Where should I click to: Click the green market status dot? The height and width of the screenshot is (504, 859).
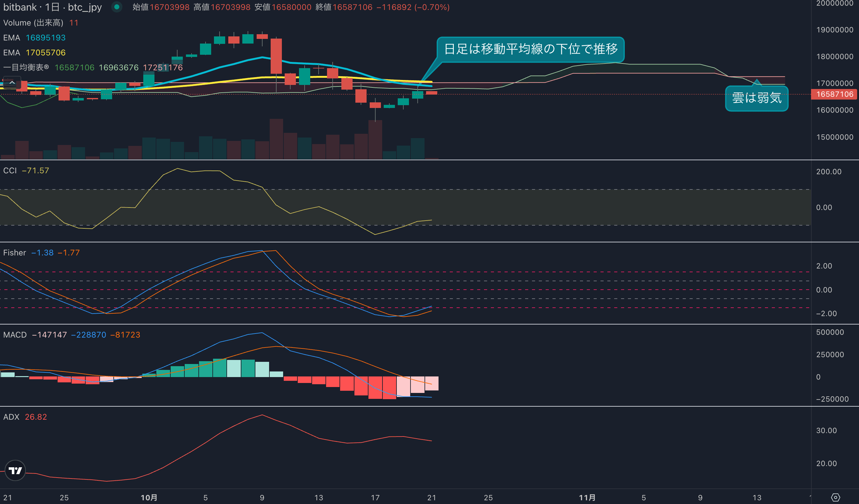116,7
